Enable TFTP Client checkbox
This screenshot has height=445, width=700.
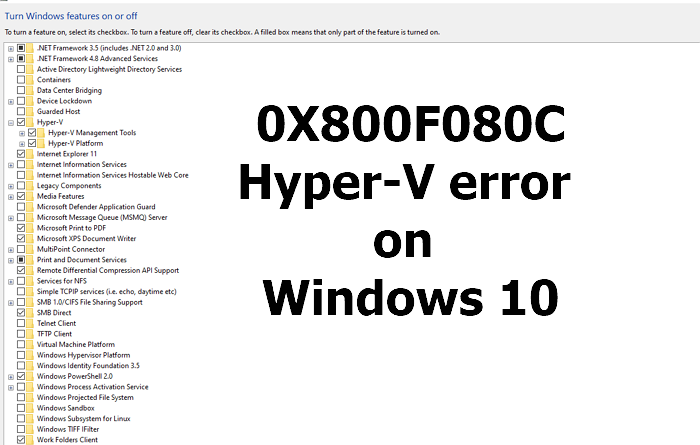21,334
